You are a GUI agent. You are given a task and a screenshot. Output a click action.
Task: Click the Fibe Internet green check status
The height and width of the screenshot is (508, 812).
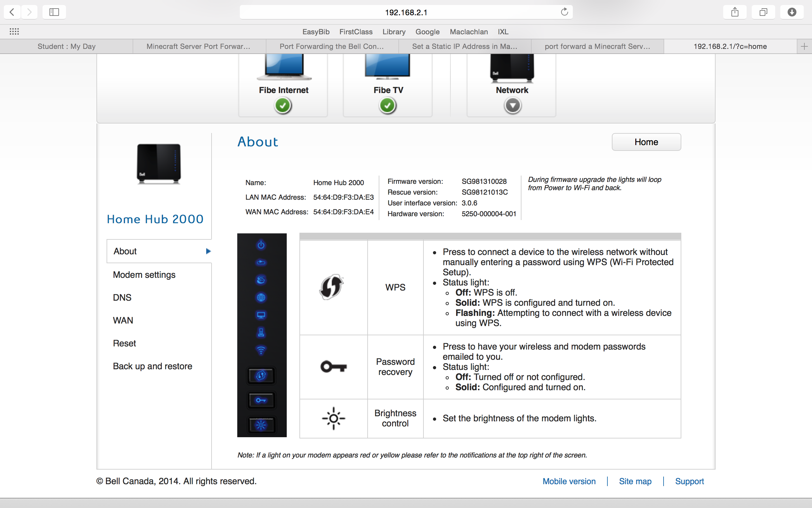click(x=283, y=105)
